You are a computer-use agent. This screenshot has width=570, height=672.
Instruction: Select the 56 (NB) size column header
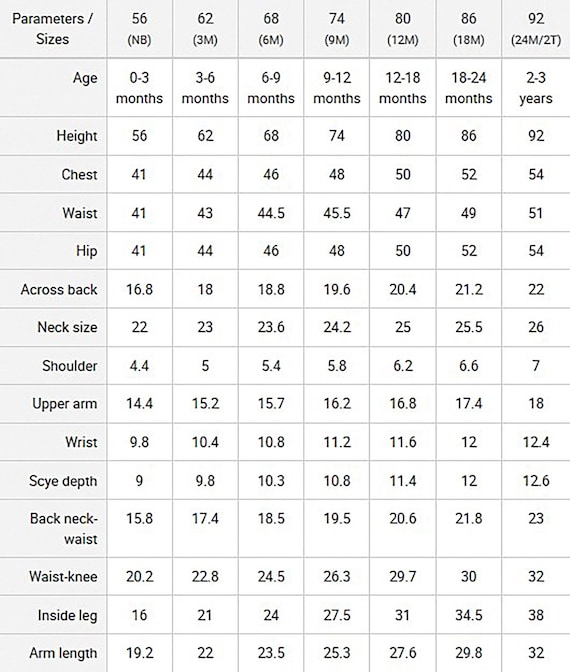click(139, 29)
